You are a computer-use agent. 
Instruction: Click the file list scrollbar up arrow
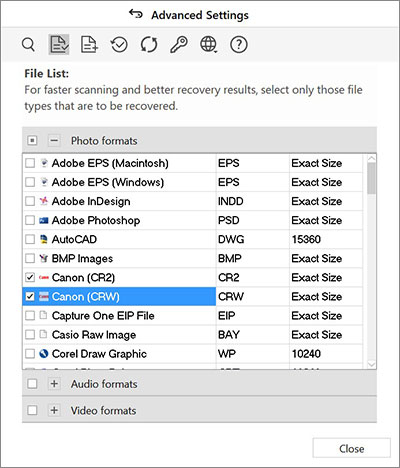(371, 158)
